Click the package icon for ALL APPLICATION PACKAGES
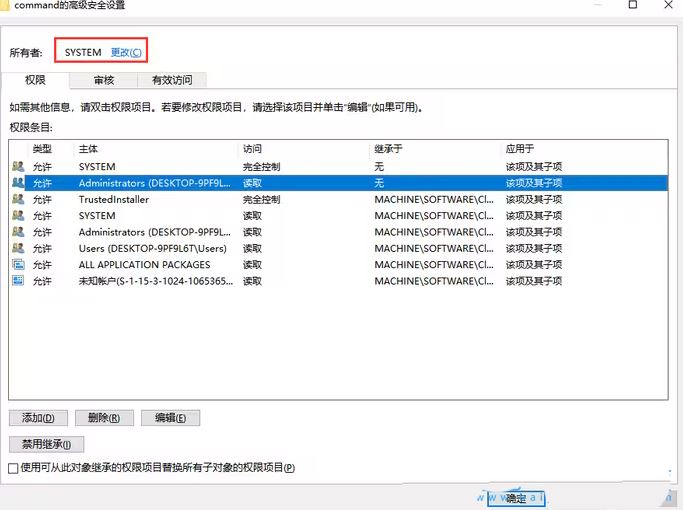This screenshot has height=510, width=683. (x=18, y=265)
